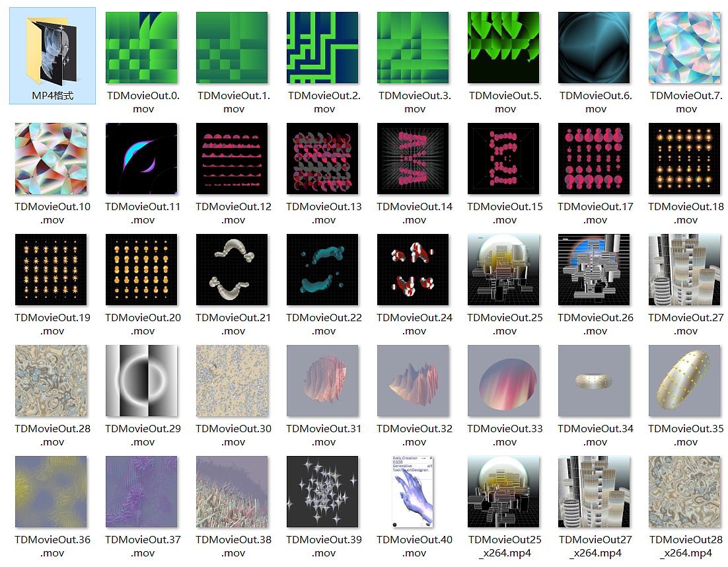Image resolution: width=728 pixels, height=567 pixels.
Task: Select TDMovieOut.27.mov towers thumbnail
Action: coord(685,270)
